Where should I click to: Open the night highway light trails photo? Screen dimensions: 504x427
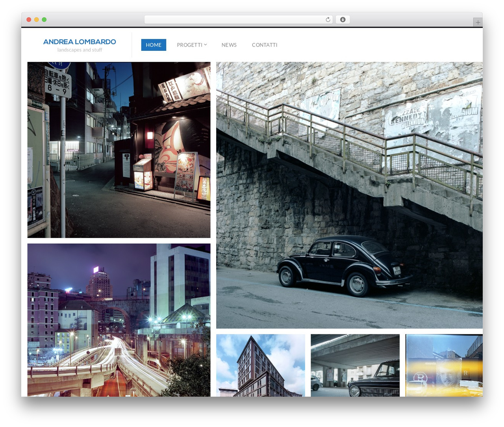point(119,320)
